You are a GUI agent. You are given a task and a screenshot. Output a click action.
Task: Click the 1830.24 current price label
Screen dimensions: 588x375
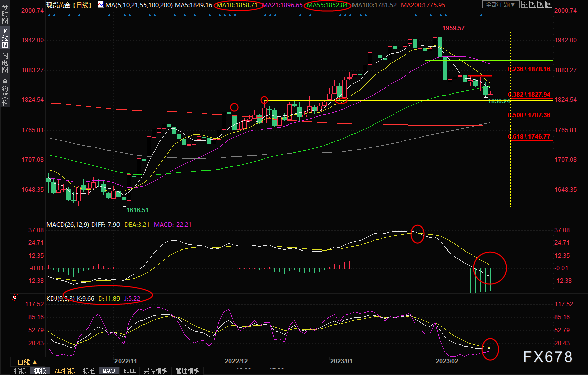pos(499,101)
